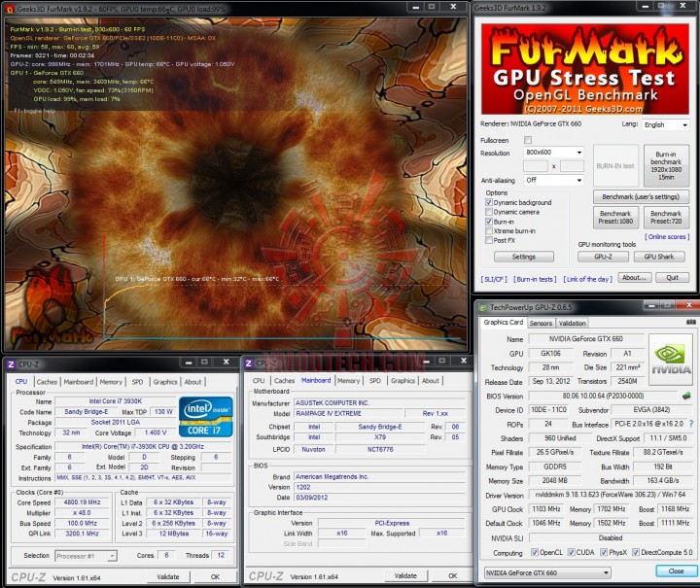Launch GPU Shark monitoring tool
This screenshot has height=588, width=700.
click(659, 257)
